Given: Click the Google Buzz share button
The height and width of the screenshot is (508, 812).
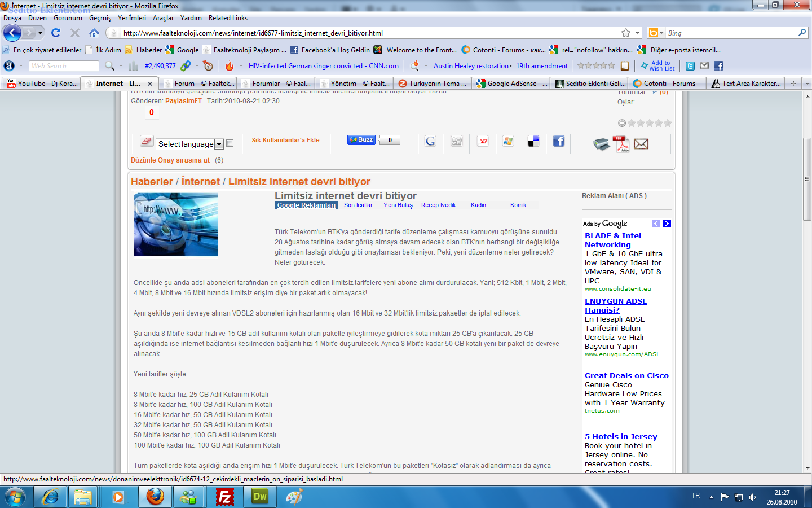Looking at the screenshot, I should (361, 140).
